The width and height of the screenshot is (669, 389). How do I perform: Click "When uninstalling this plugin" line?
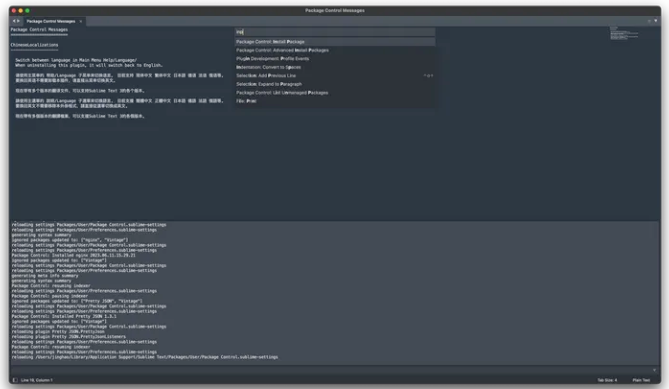pos(89,65)
